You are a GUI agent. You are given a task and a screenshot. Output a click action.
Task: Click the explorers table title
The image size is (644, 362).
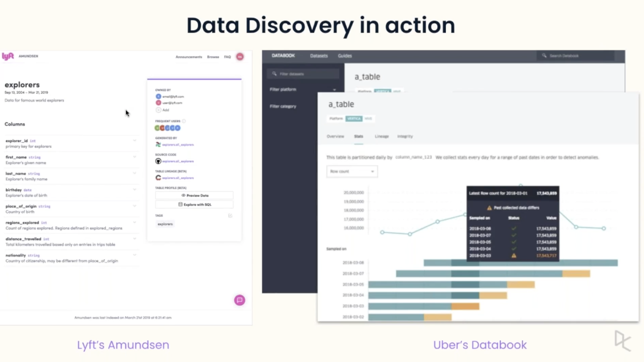(22, 85)
